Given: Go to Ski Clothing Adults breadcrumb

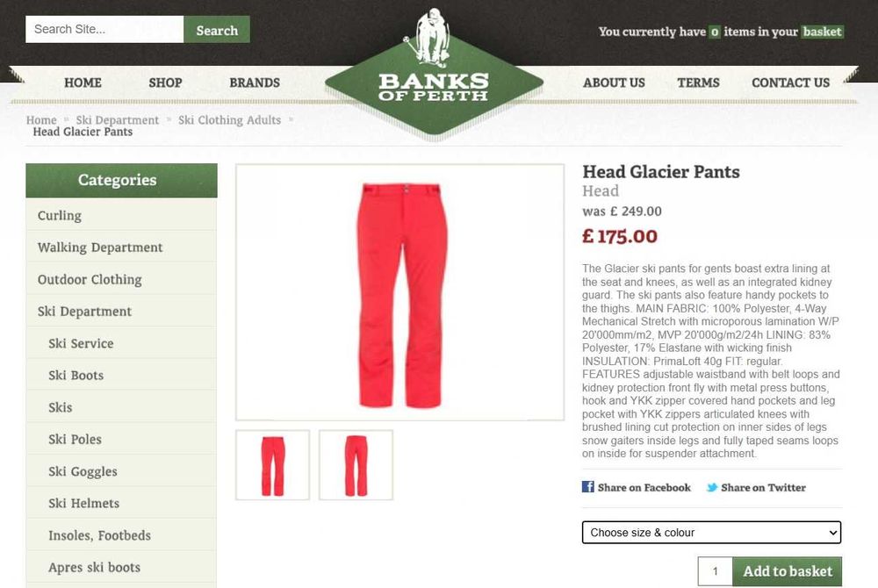Looking at the screenshot, I should pos(229,119).
